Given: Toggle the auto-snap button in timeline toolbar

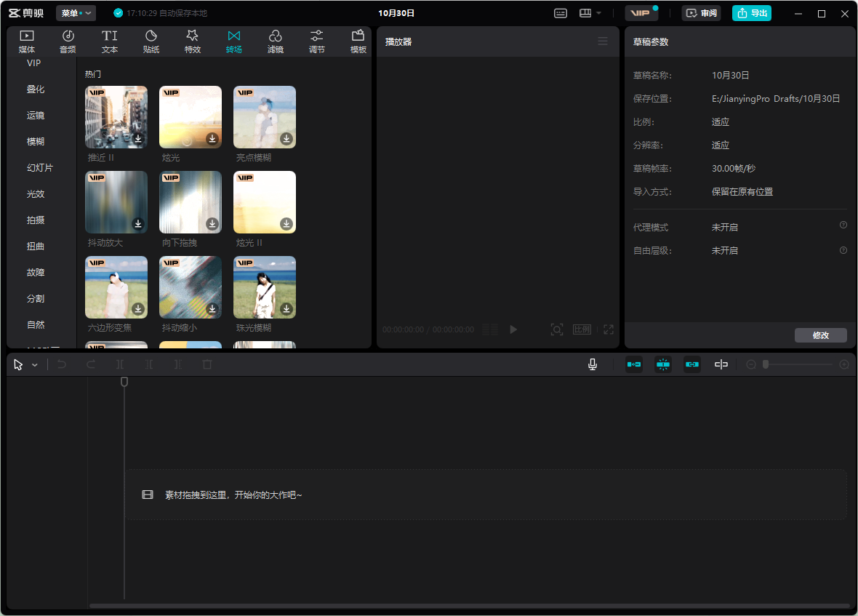Looking at the screenshot, I should 663,364.
